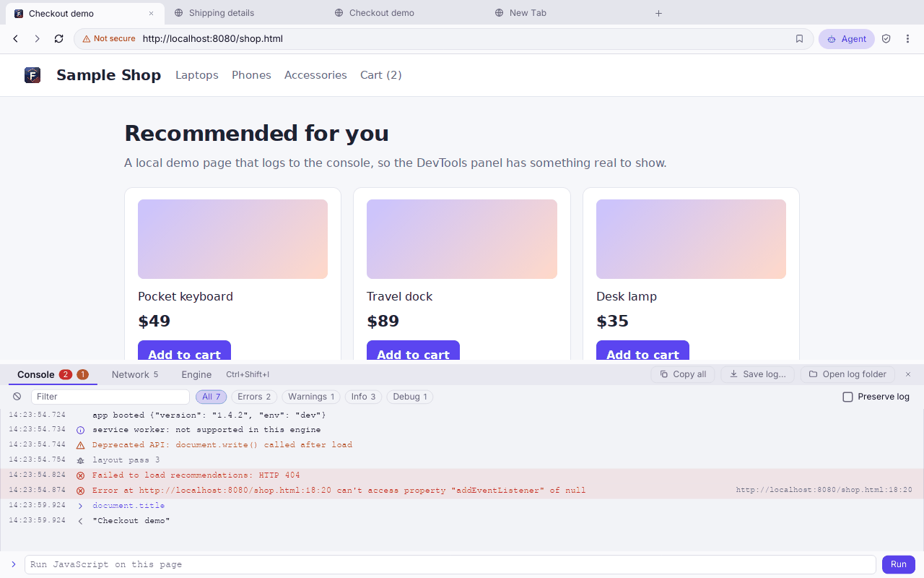Toggle the Preserve log checkbox

(848, 397)
